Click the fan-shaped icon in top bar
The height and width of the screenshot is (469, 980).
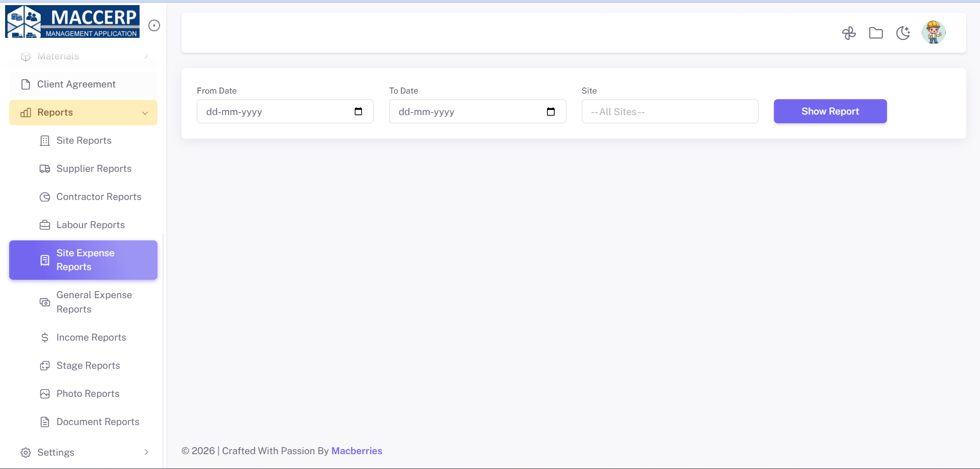tap(849, 33)
